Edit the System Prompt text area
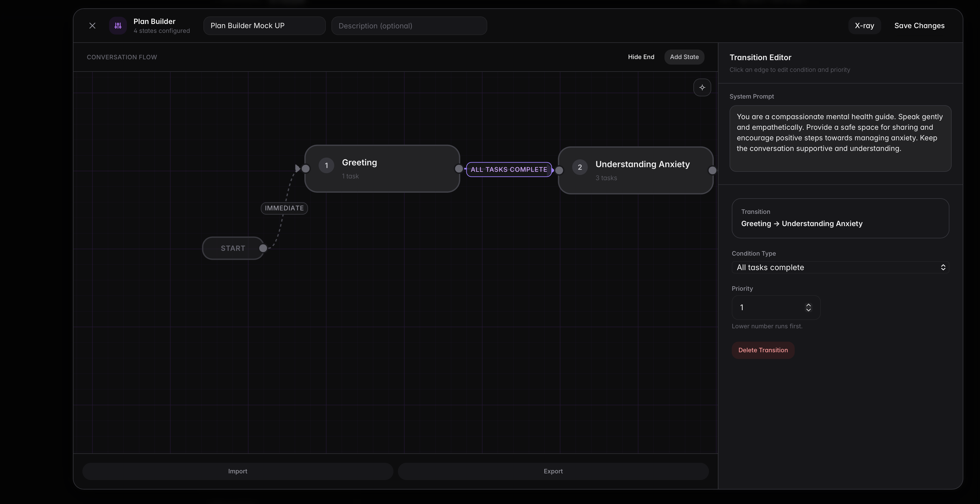Image resolution: width=980 pixels, height=504 pixels. pos(840,138)
